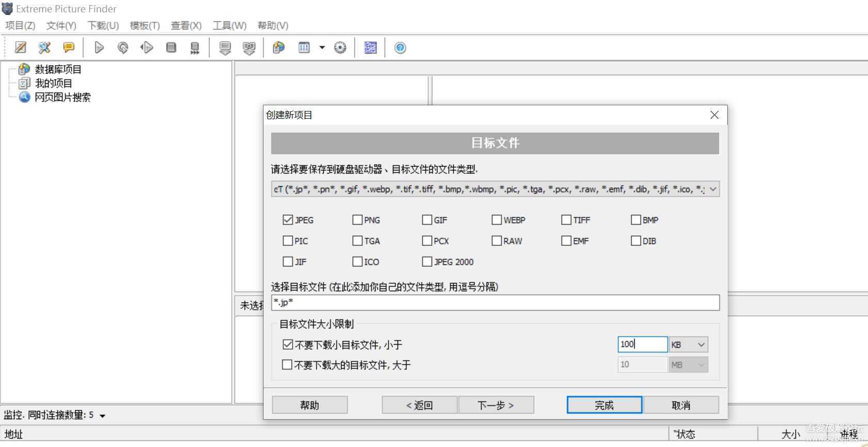Click the yellow comment bubble icon
Screen dimensions: 868x447
(68, 47)
